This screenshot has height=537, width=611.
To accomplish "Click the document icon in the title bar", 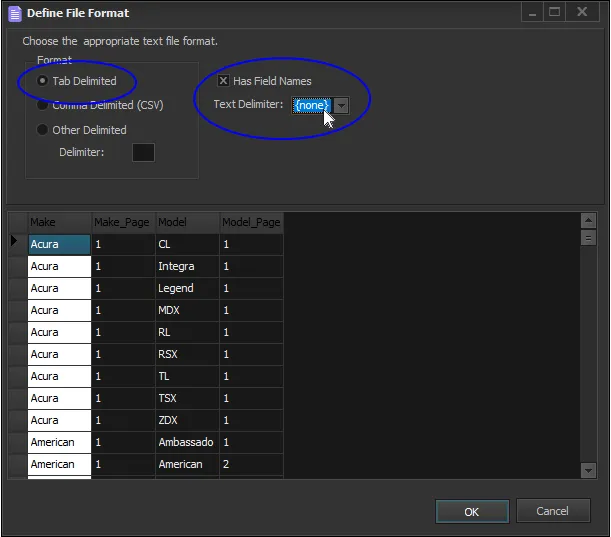I will tap(14, 13).
